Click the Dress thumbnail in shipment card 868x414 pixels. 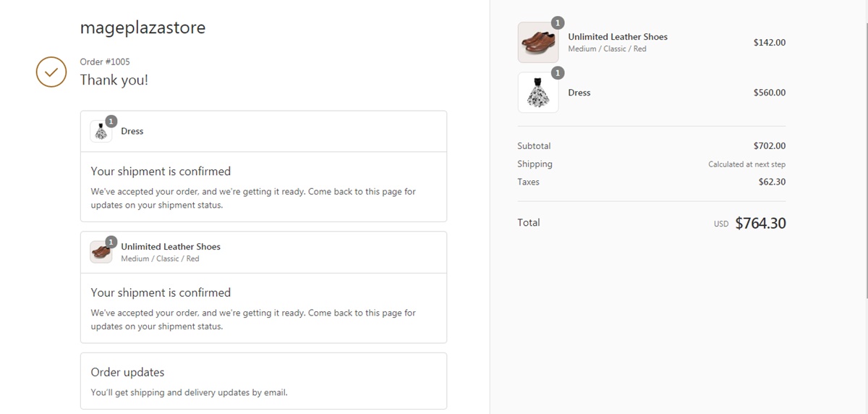(101, 132)
